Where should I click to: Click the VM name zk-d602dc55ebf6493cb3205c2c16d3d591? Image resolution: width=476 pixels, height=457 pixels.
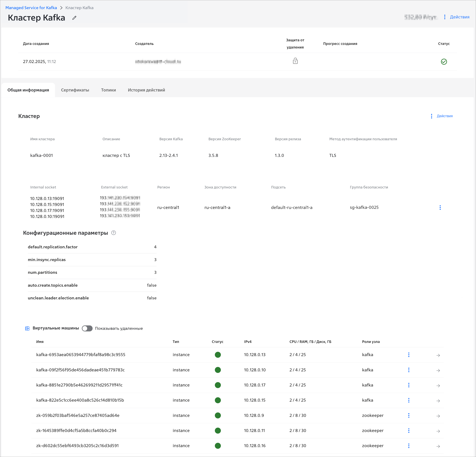(x=77, y=446)
